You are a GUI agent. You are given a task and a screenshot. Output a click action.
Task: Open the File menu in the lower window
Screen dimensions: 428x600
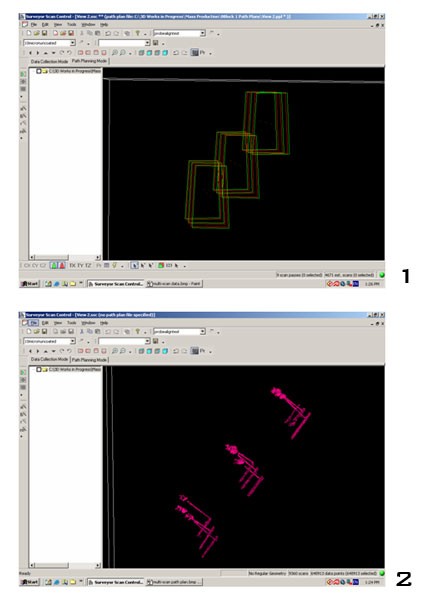point(34,323)
